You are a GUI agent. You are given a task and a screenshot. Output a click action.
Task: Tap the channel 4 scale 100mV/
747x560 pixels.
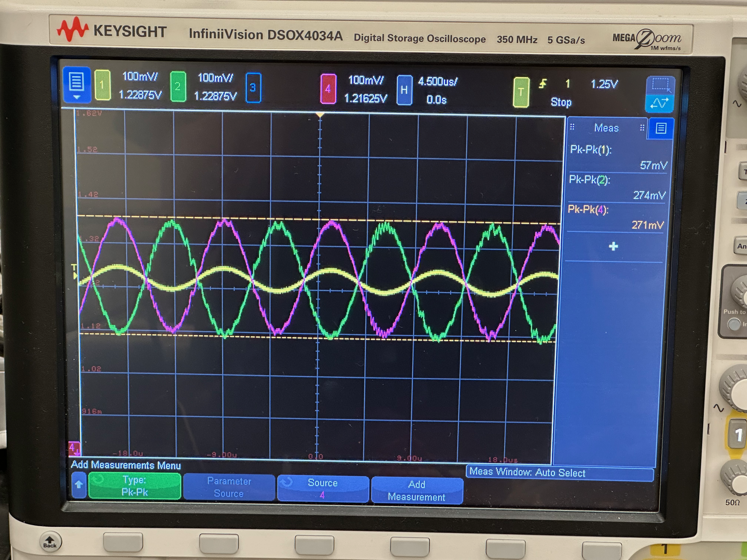pos(366,80)
